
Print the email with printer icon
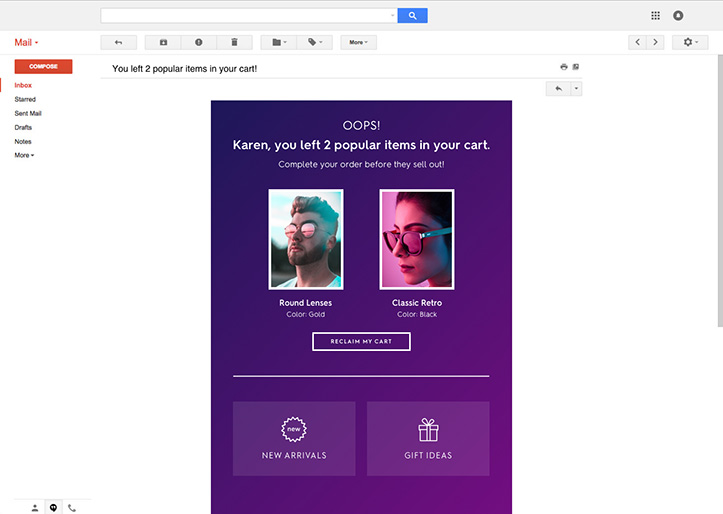click(563, 67)
